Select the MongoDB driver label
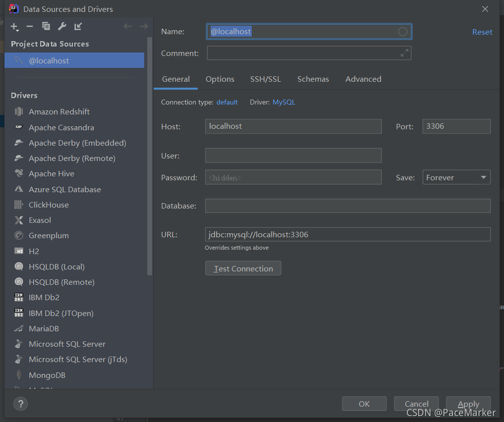 pyautogui.click(x=47, y=375)
